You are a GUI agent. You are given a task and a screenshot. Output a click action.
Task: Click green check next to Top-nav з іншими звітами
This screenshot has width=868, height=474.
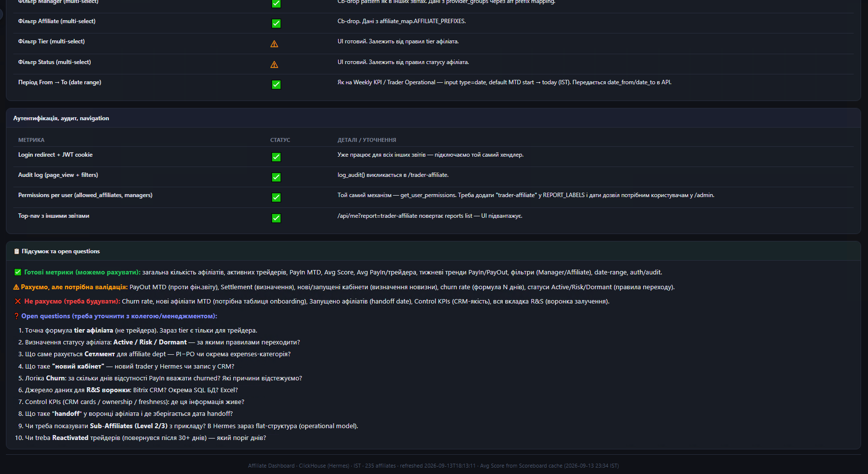click(x=276, y=218)
